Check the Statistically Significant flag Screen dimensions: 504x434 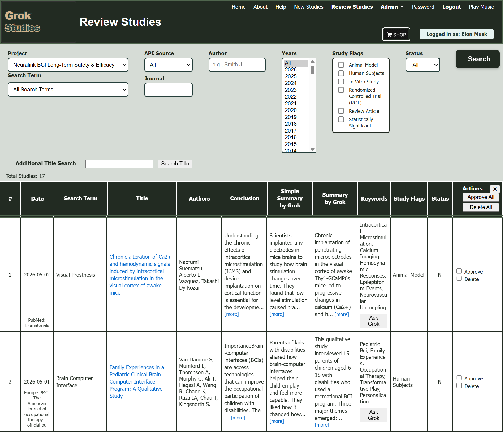click(x=341, y=119)
